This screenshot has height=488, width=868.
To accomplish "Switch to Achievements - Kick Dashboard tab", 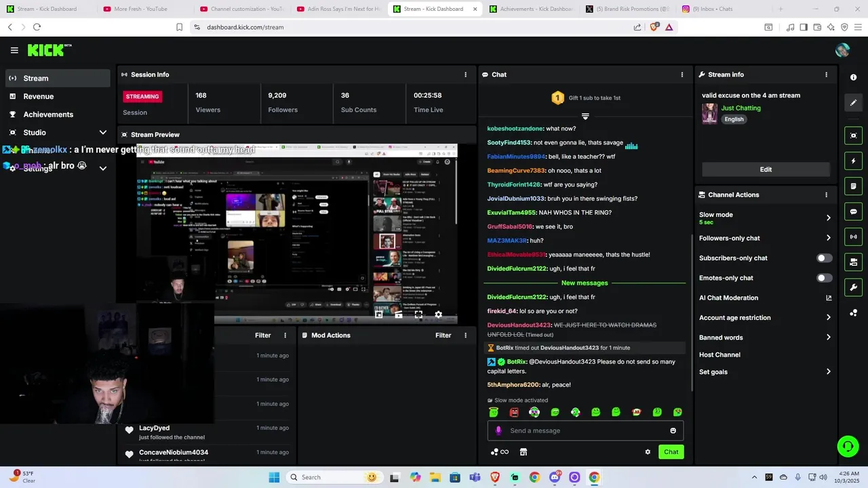I will [x=532, y=9].
